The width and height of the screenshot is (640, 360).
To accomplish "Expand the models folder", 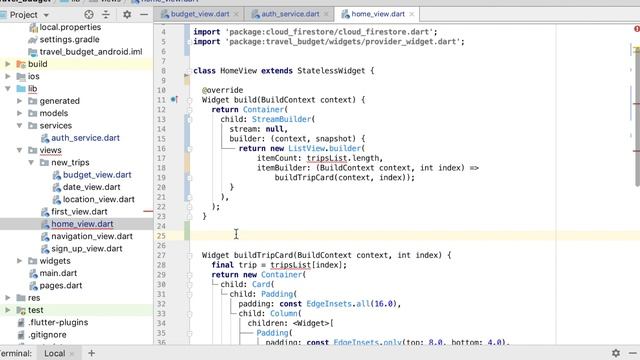I will pos(19,113).
